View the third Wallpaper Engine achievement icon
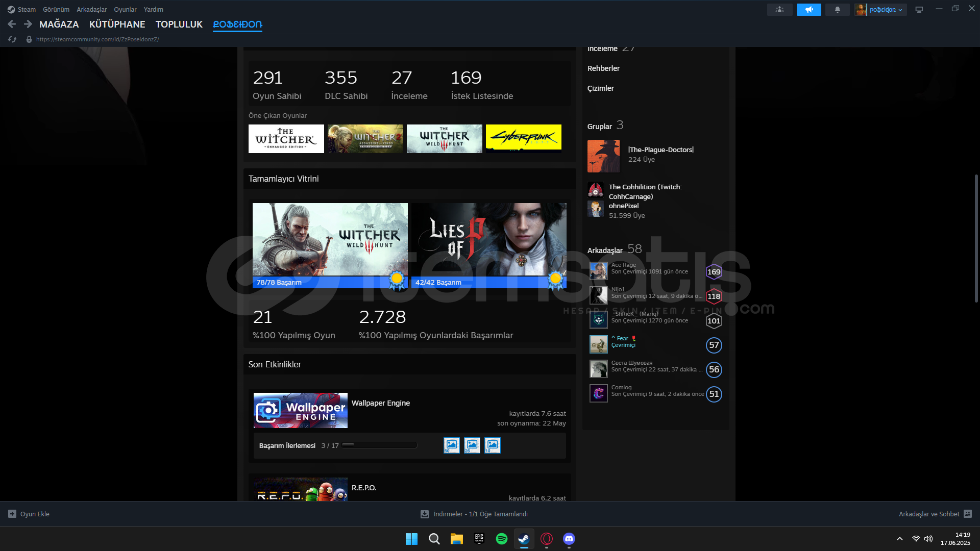This screenshot has width=980, height=551. tap(493, 445)
